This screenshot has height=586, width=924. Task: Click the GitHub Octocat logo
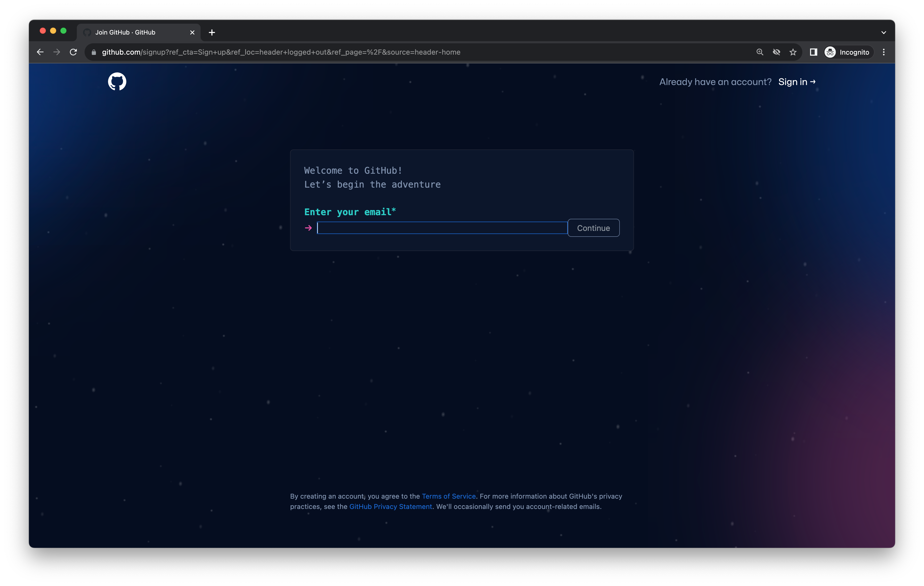click(117, 81)
